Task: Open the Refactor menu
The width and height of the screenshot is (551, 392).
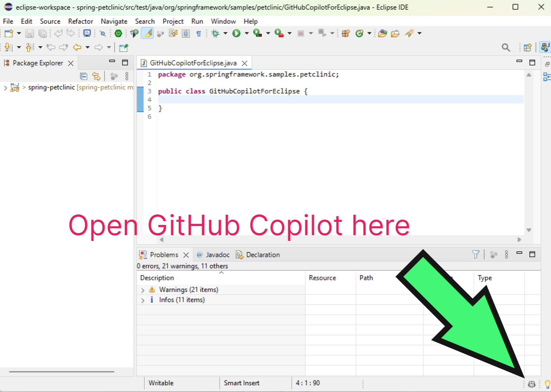Action: 80,21
